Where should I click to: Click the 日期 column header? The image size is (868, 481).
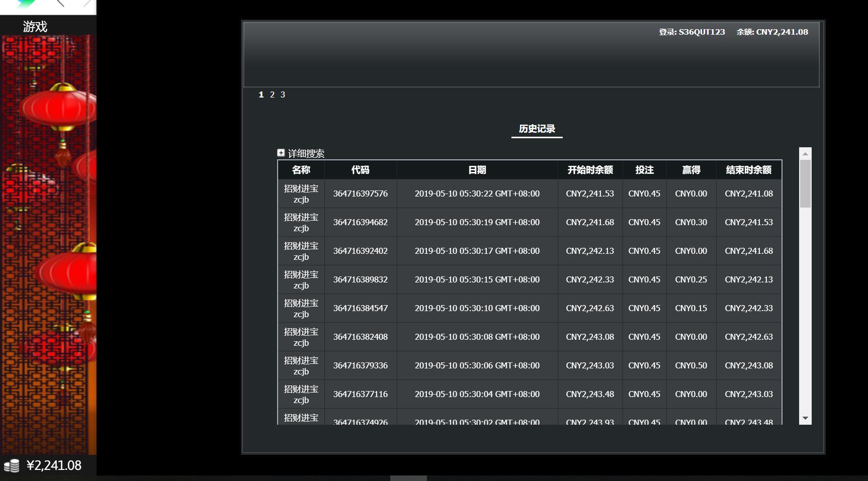click(x=477, y=170)
